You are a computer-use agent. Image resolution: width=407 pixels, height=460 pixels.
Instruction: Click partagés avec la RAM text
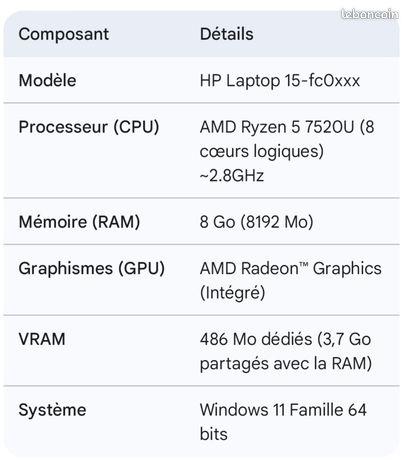[286, 363]
